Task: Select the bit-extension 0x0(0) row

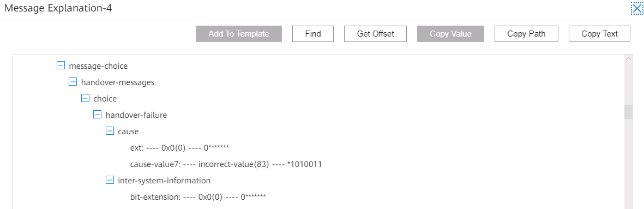Action: point(198,196)
